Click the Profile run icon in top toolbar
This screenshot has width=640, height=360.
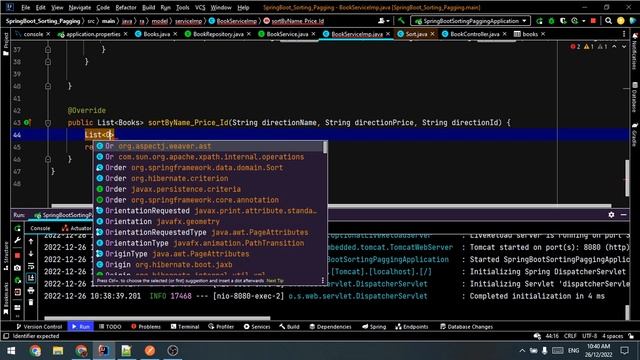(575, 21)
